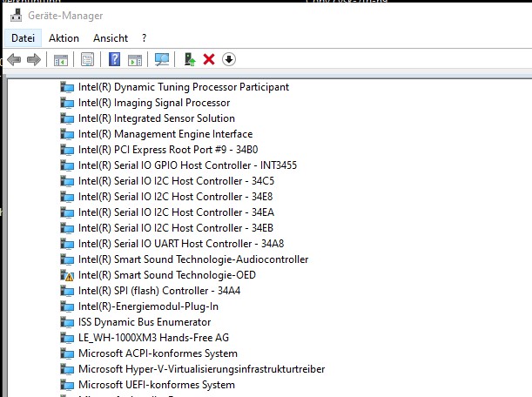The height and width of the screenshot is (397, 532).
Task: Select Microsoft Hyper-V-Virtualisierungsinfrastrukturtreiber
Action: coord(201,369)
